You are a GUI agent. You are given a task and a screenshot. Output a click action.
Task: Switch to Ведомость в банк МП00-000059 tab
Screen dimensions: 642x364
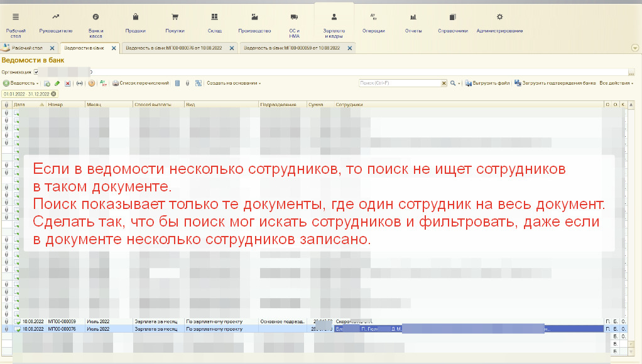coord(294,48)
